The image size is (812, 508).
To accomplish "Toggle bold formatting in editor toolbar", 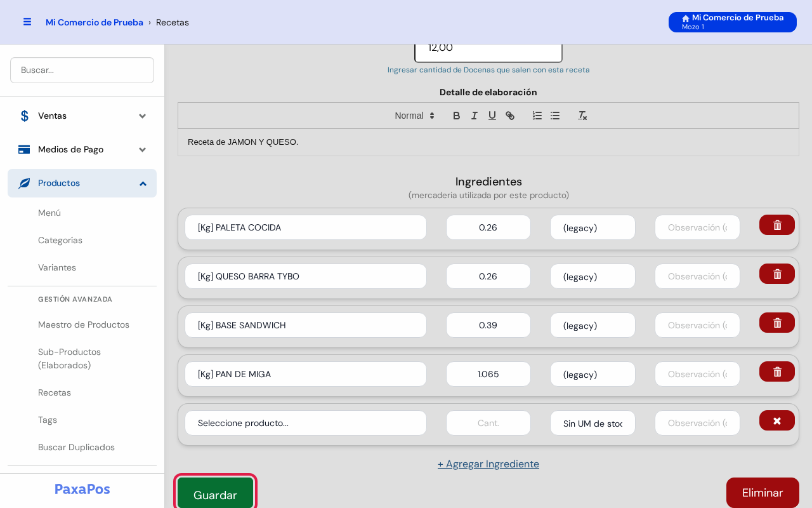I will (456, 116).
